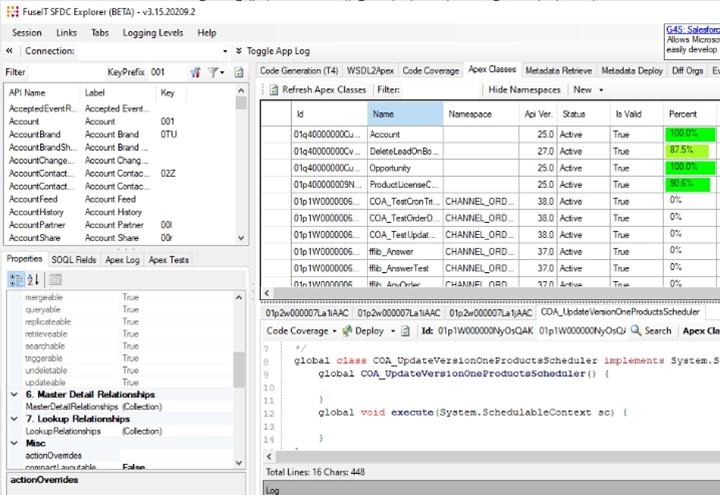Collapse the left panel with double-left chevron
Screen dimensions: 720x495
tap(9, 51)
